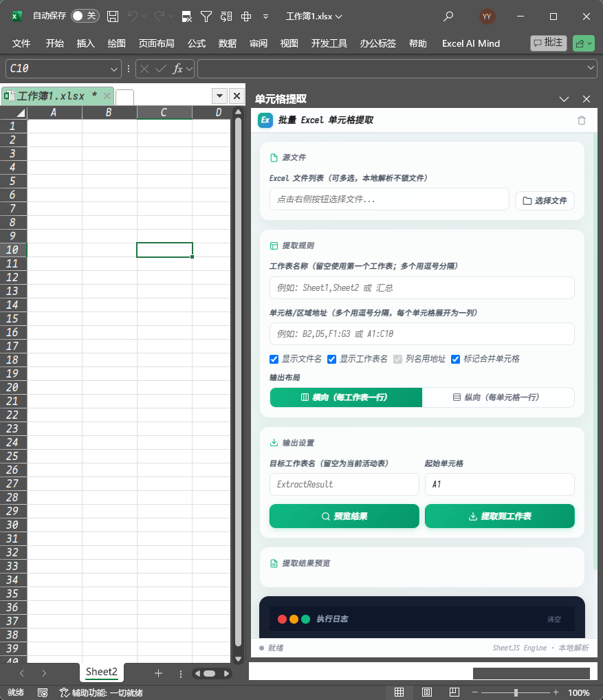Image resolution: width=603 pixels, height=700 pixels.
Task: Click the 批注 comments button
Action: (x=549, y=43)
